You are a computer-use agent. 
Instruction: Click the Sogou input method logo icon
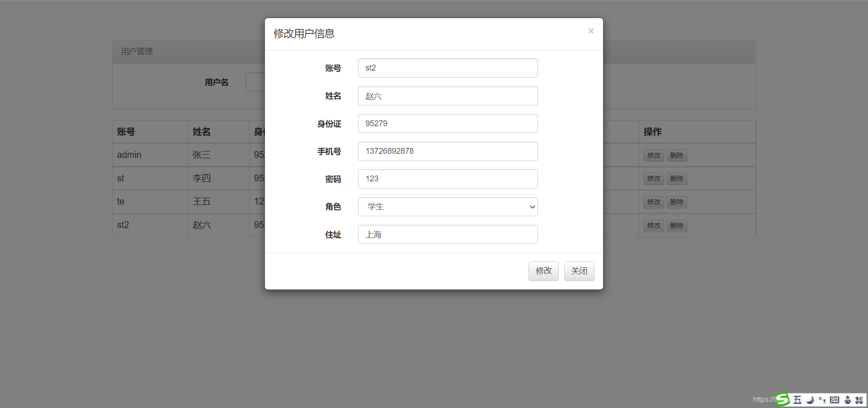pos(782,400)
